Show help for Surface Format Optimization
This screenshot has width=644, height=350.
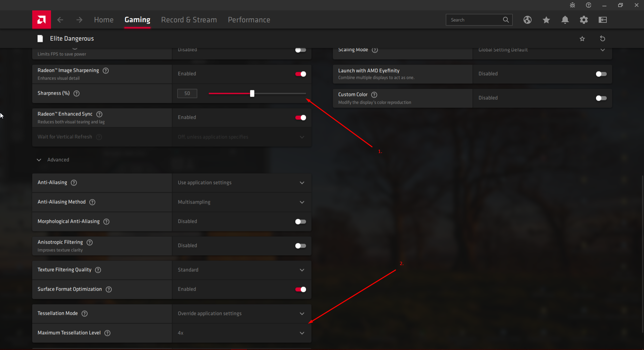[109, 289]
